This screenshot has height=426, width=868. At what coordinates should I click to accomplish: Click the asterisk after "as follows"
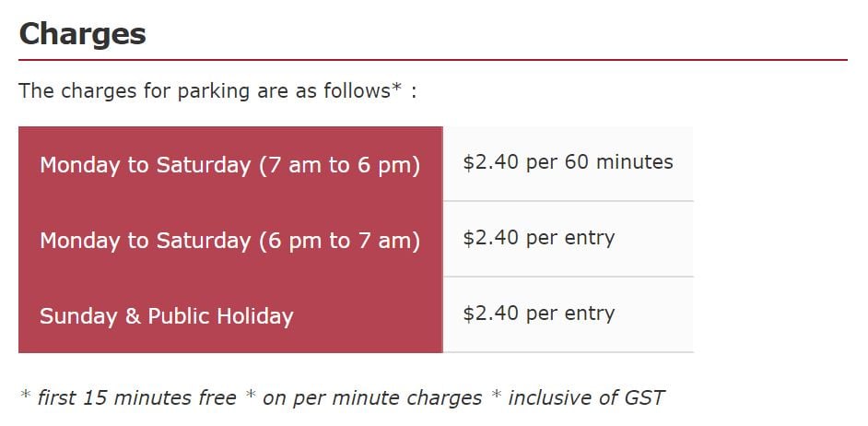396,89
